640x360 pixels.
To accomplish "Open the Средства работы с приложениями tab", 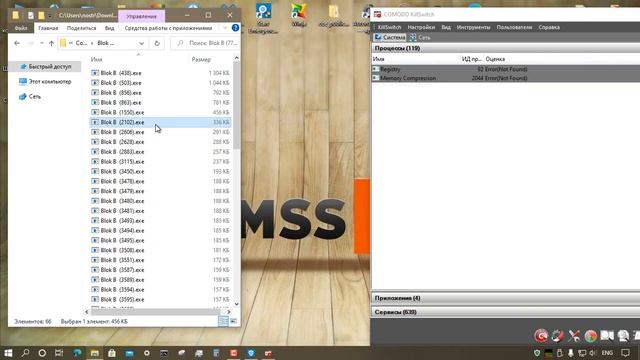I will click(x=168, y=28).
